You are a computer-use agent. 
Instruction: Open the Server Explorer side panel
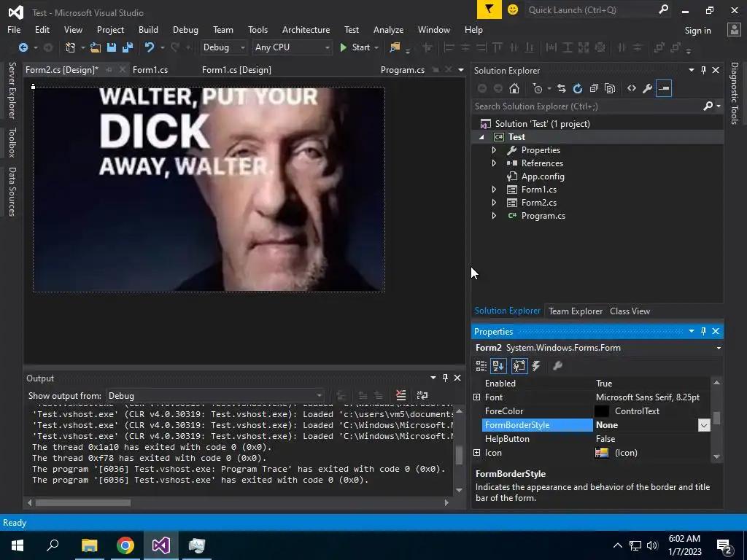[12, 90]
